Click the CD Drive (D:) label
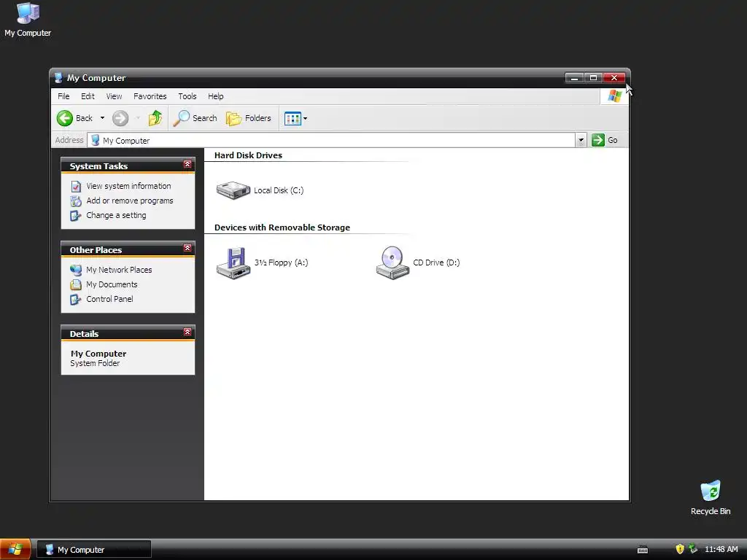This screenshot has height=560, width=747. 436,262
